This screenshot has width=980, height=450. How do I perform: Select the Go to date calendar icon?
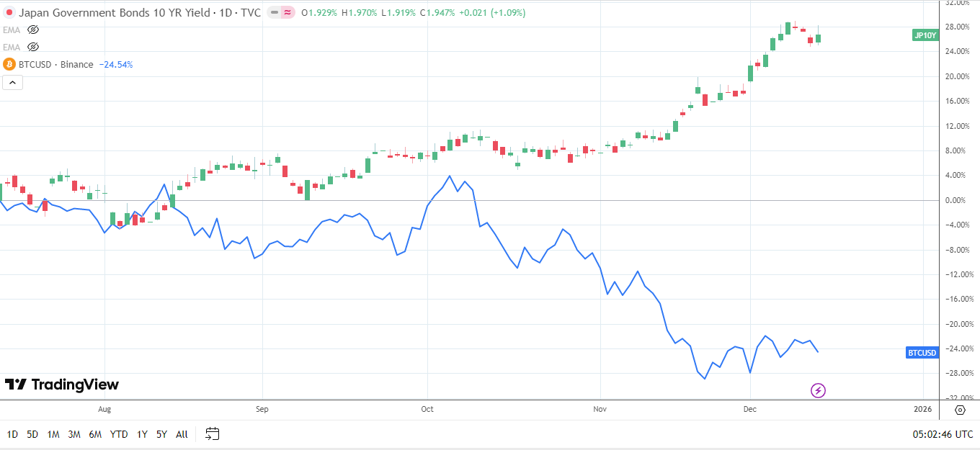pos(212,434)
